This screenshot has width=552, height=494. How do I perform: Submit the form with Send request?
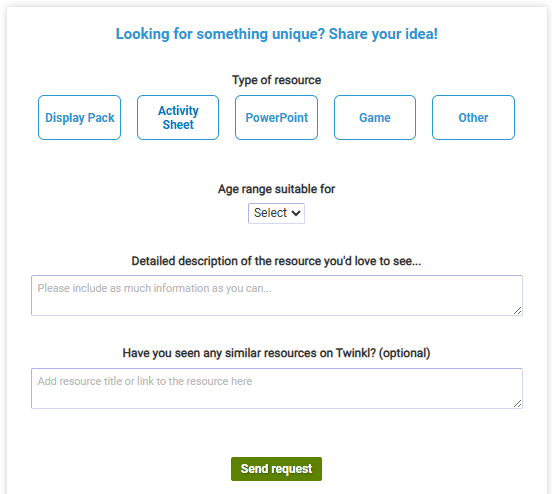coord(276,469)
